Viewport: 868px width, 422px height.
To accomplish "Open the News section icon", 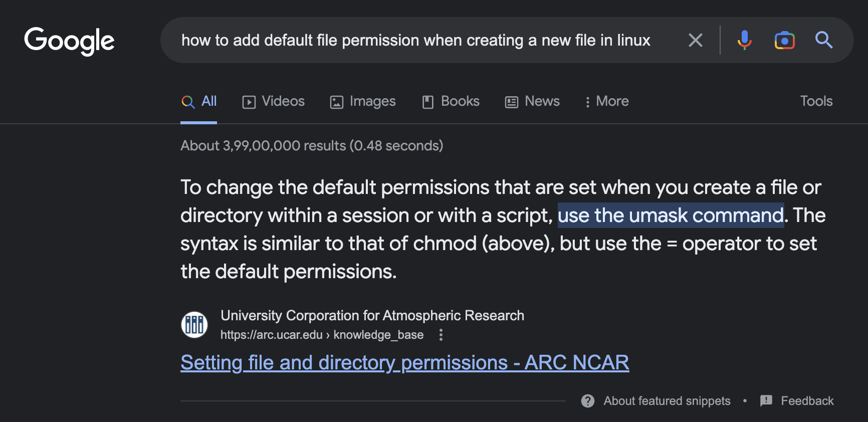I will point(511,101).
